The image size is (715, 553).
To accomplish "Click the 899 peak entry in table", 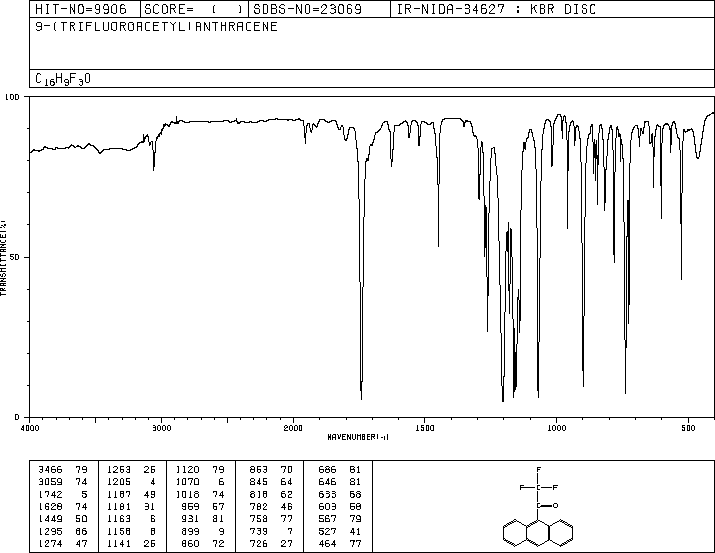I will click(201, 532).
